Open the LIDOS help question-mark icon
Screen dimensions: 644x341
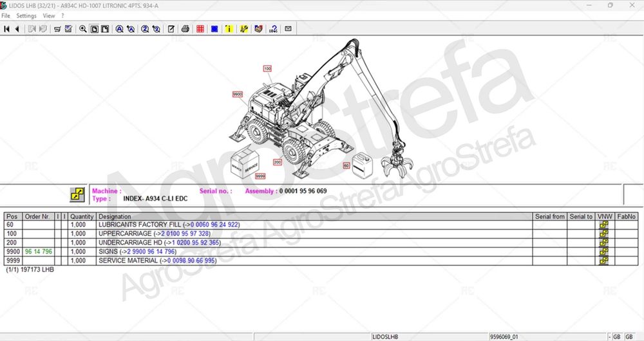click(x=273, y=29)
